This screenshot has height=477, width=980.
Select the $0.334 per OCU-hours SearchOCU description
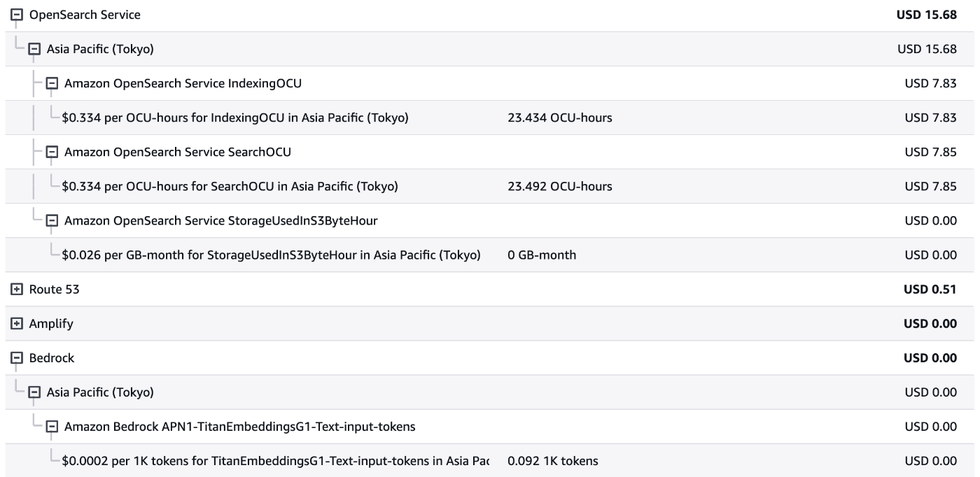click(230, 186)
